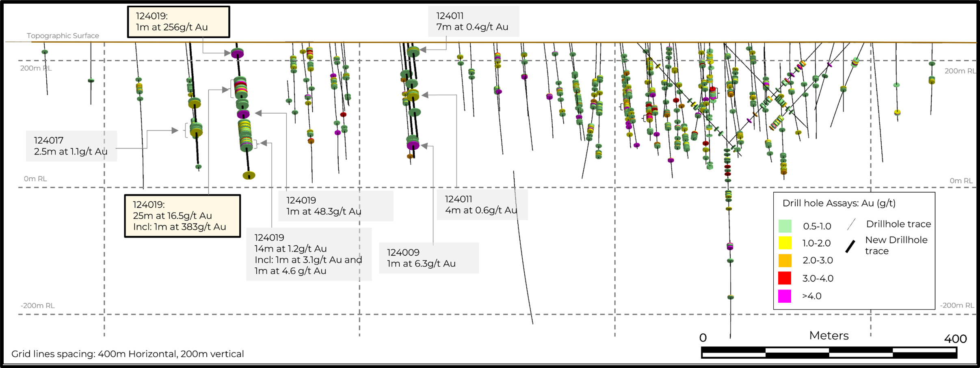Click the 124019 14m at 1.2g/t Au callout

309,254
